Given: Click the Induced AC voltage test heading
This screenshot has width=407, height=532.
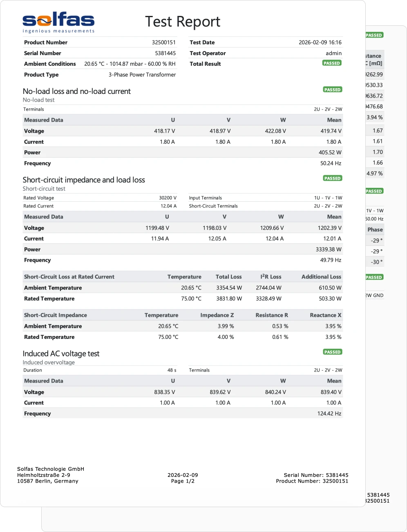Looking at the screenshot, I should (x=61, y=354).
